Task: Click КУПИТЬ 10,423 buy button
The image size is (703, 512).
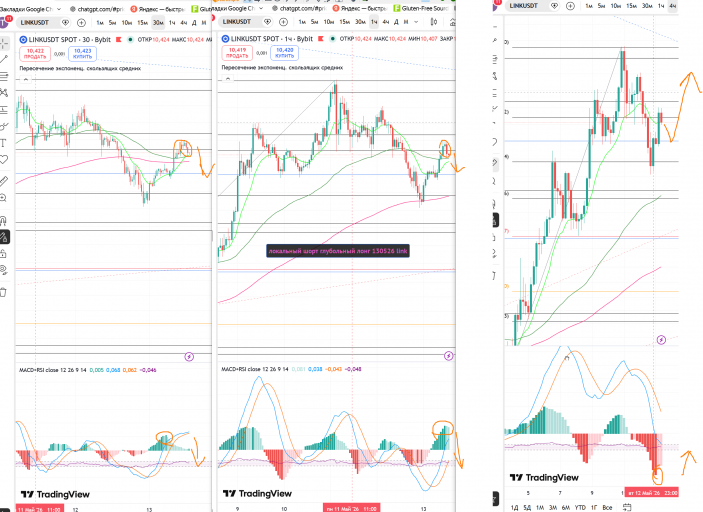Action: tap(82, 53)
